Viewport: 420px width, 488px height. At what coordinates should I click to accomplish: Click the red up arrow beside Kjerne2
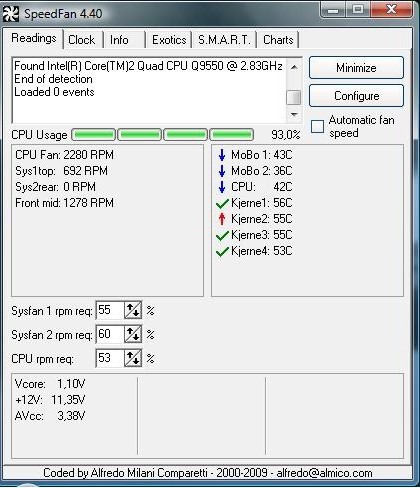pos(222,219)
